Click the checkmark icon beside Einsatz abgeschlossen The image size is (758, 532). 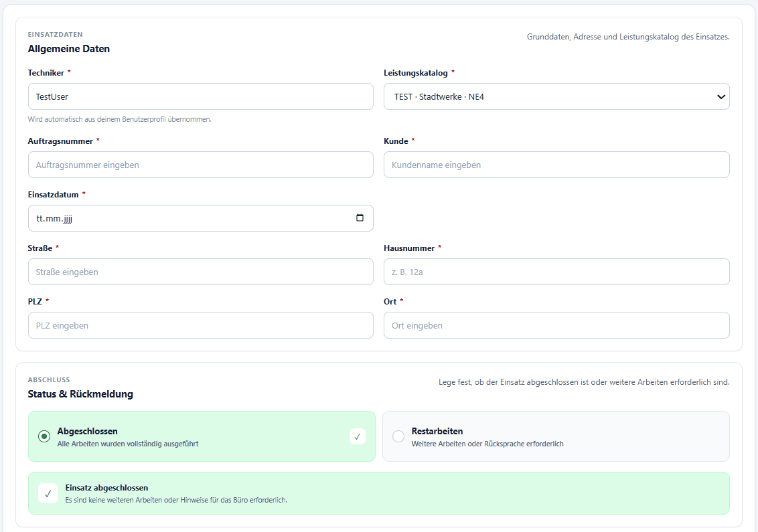(48, 493)
